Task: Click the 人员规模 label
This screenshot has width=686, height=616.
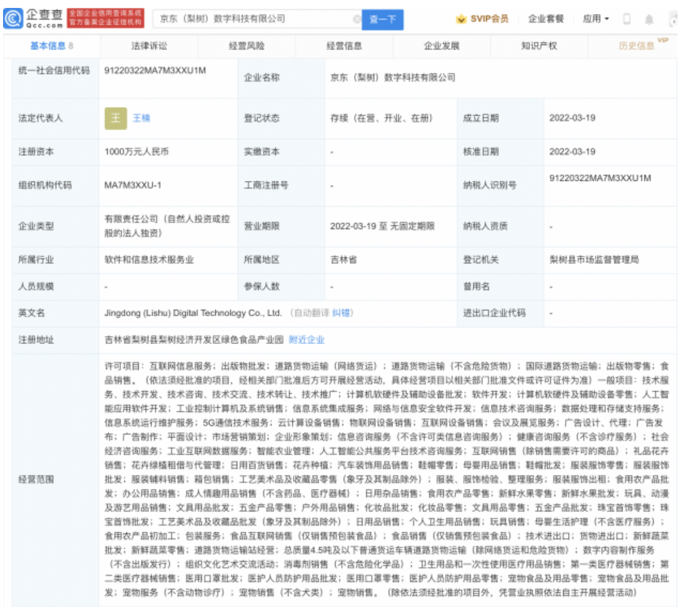Action: point(36,287)
